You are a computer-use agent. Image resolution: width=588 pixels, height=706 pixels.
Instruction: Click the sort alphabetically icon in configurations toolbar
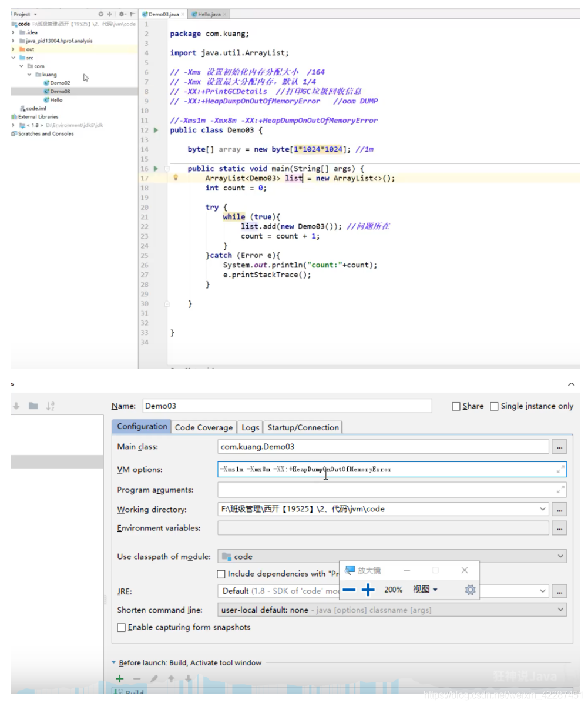[51, 406]
